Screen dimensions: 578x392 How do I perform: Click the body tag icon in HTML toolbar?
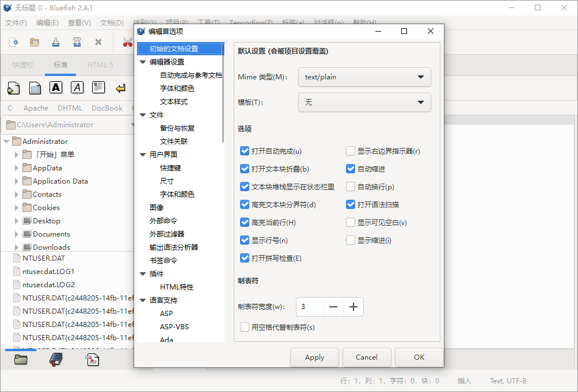(35, 88)
